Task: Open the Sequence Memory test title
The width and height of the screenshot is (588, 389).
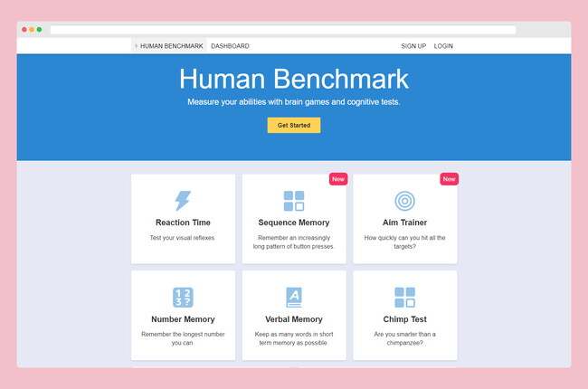Action: 294,223
